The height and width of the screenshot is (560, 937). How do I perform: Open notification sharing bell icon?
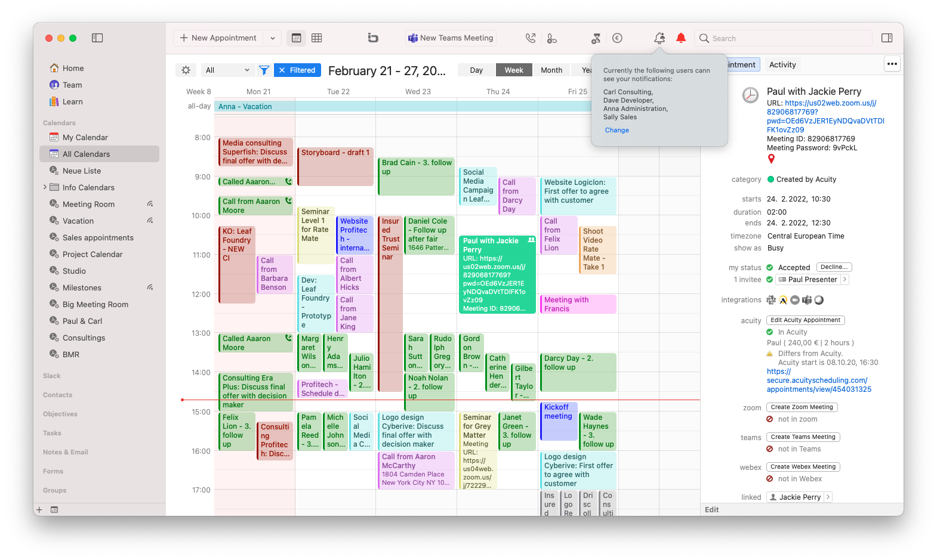point(659,38)
